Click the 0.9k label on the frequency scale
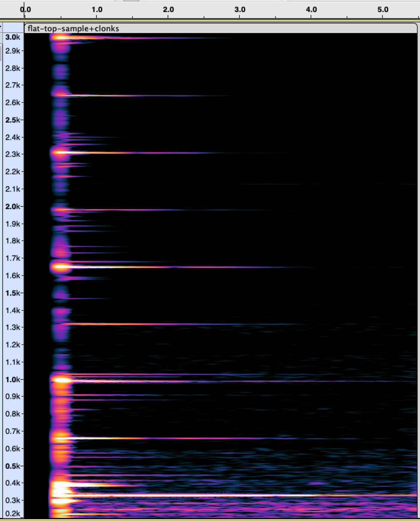The width and height of the screenshot is (420, 521). click(13, 396)
